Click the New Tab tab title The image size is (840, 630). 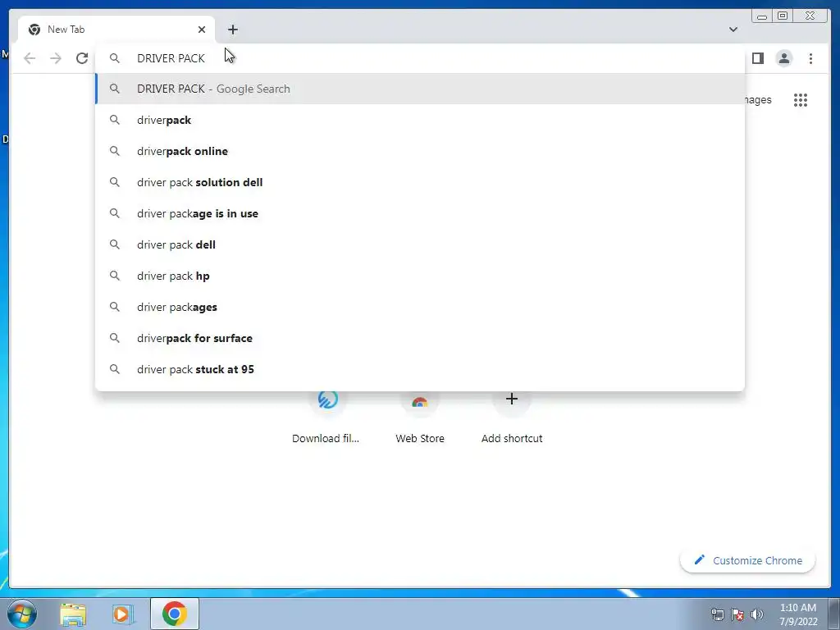coord(66,30)
